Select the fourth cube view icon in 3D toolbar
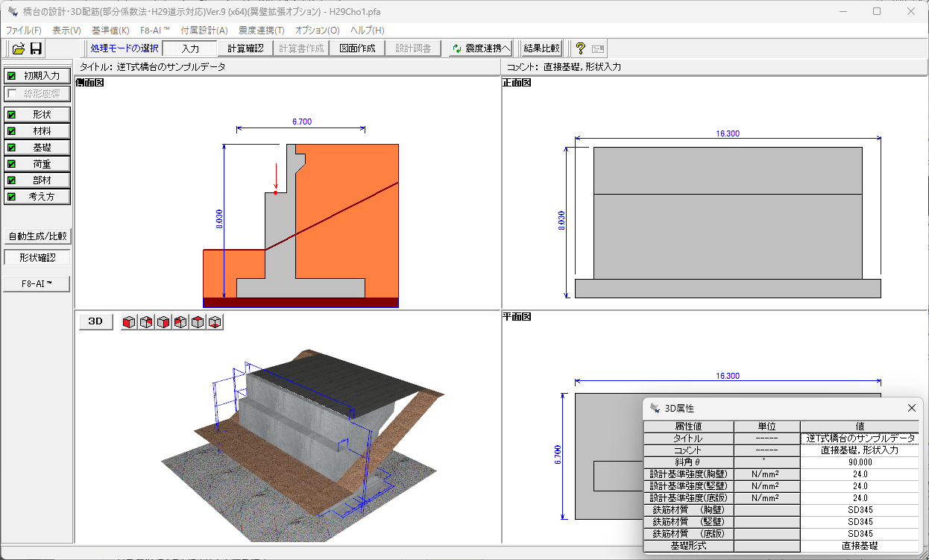The height and width of the screenshot is (560, 929). 180,322
